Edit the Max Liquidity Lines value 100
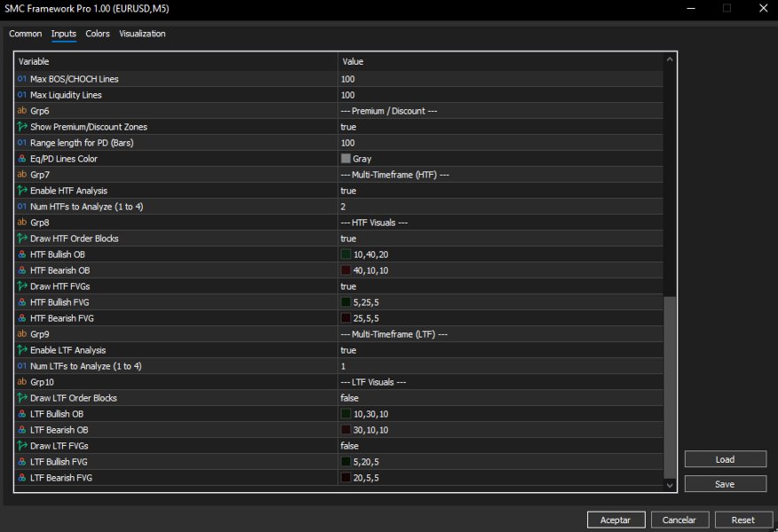778x532 pixels. click(x=500, y=95)
